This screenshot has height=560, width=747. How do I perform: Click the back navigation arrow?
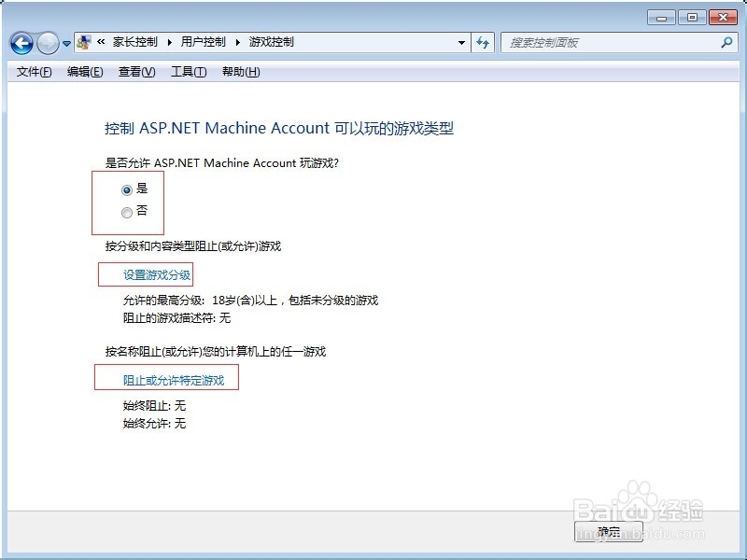(21, 42)
